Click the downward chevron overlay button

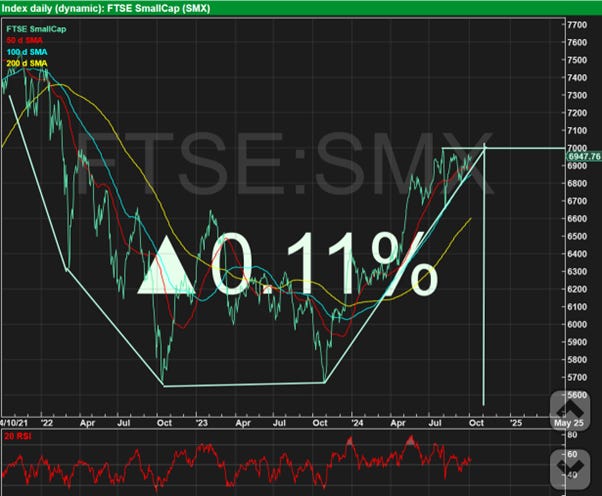pos(570,469)
